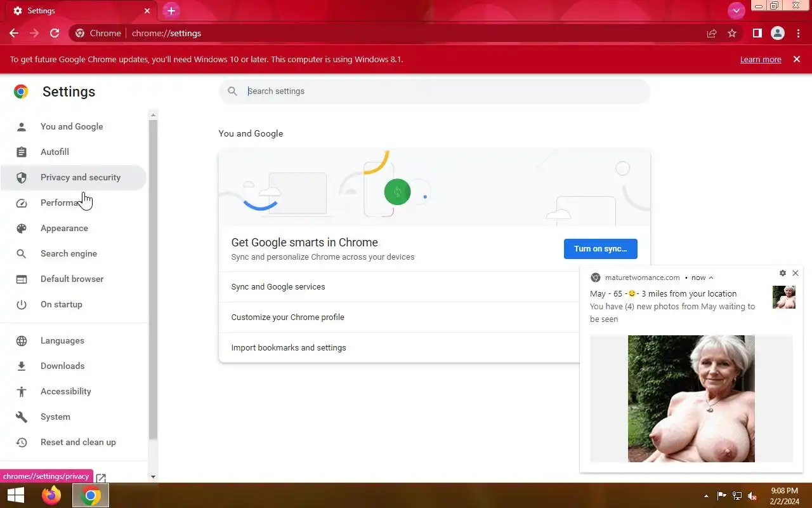Click the forward navigation arrow

34,33
